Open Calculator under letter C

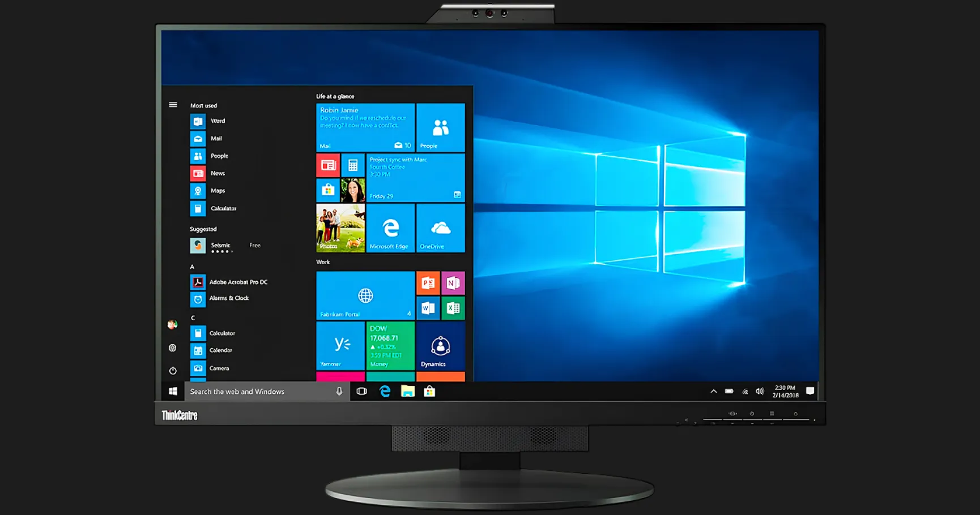(213, 333)
